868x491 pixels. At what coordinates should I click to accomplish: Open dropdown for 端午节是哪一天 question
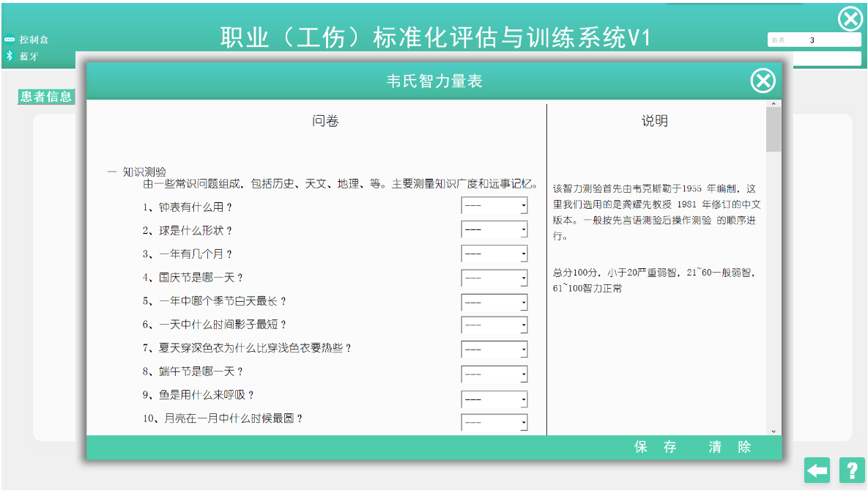click(524, 375)
